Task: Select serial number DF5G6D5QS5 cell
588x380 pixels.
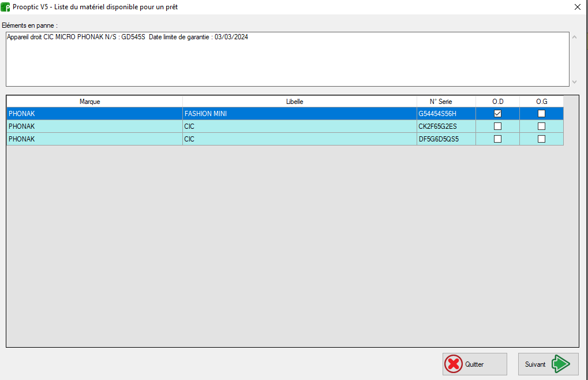Action: [446, 139]
